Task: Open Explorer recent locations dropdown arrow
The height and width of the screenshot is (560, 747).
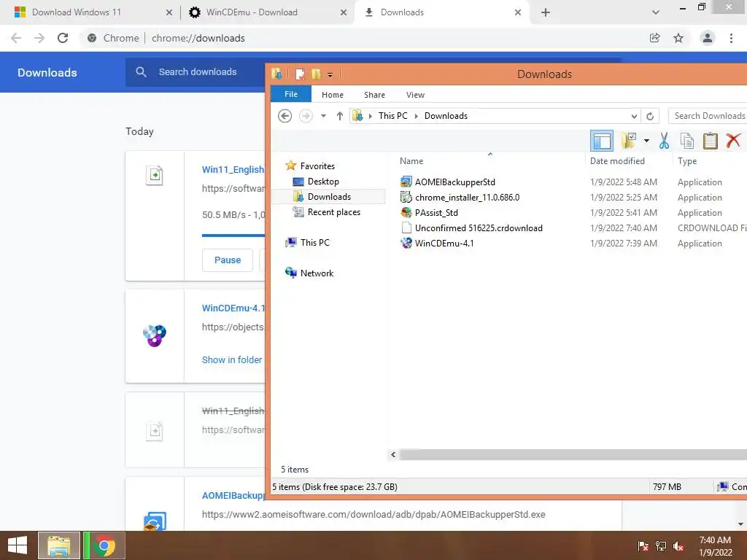Action: coord(323,116)
